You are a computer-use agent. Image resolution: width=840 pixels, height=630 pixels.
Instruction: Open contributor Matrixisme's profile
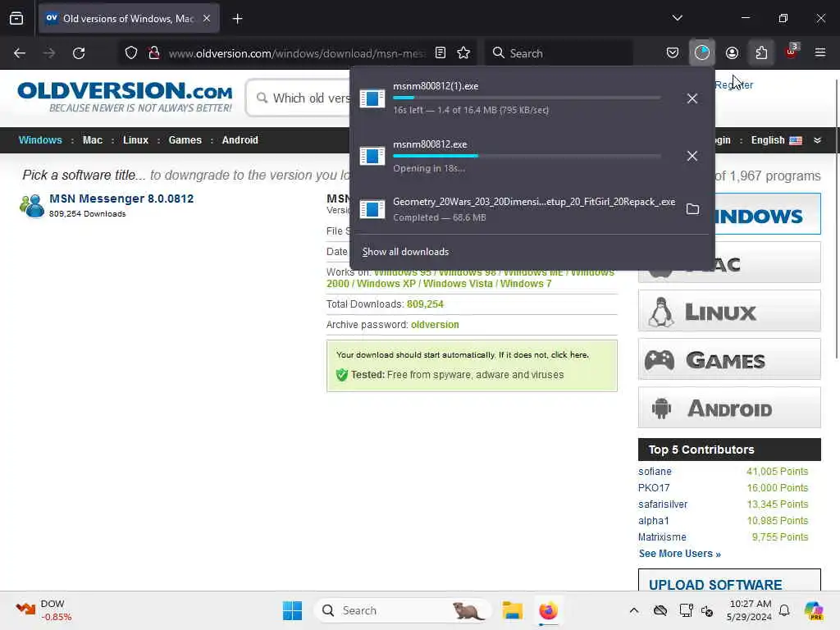coord(662,536)
